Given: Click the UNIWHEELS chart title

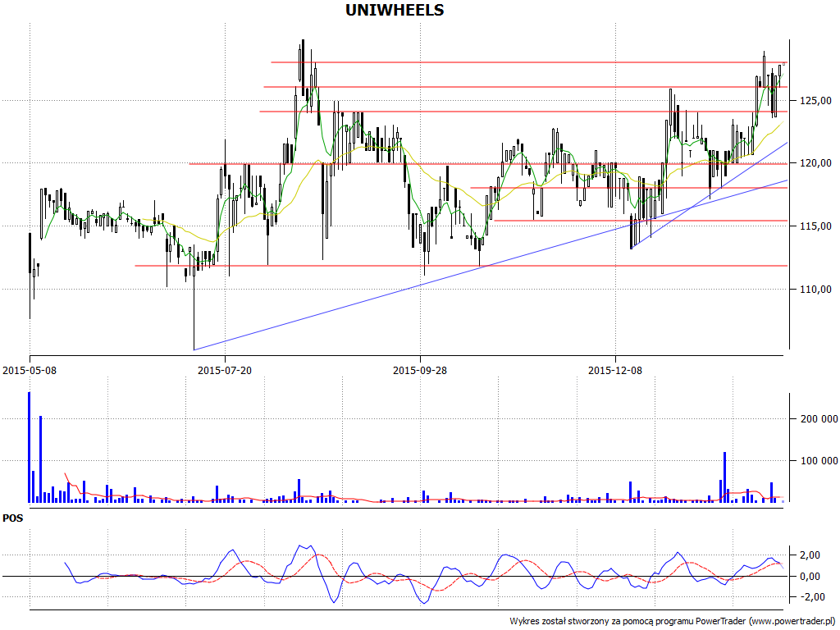Looking at the screenshot, I should (x=395, y=10).
